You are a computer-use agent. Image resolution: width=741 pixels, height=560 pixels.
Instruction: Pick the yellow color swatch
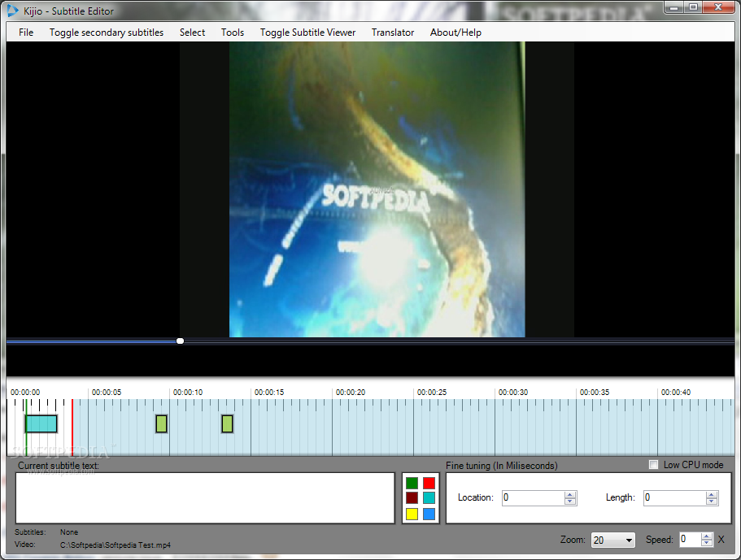[x=412, y=514]
